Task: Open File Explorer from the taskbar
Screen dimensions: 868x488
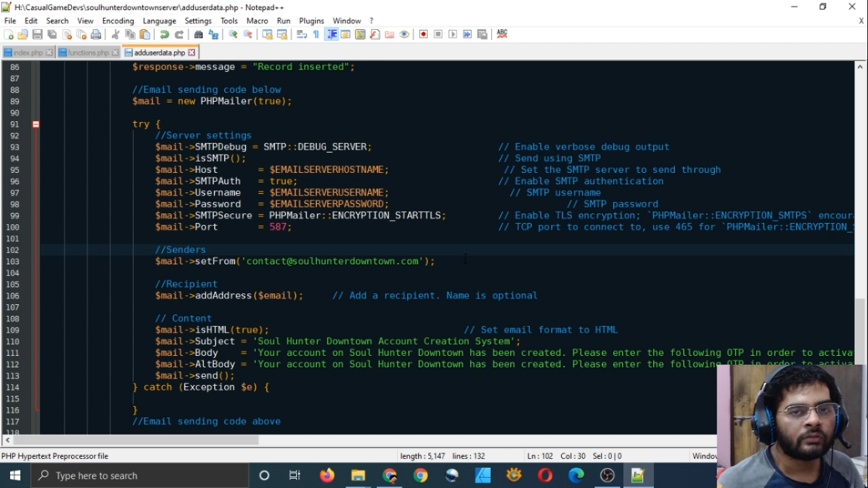Action: pos(358,475)
